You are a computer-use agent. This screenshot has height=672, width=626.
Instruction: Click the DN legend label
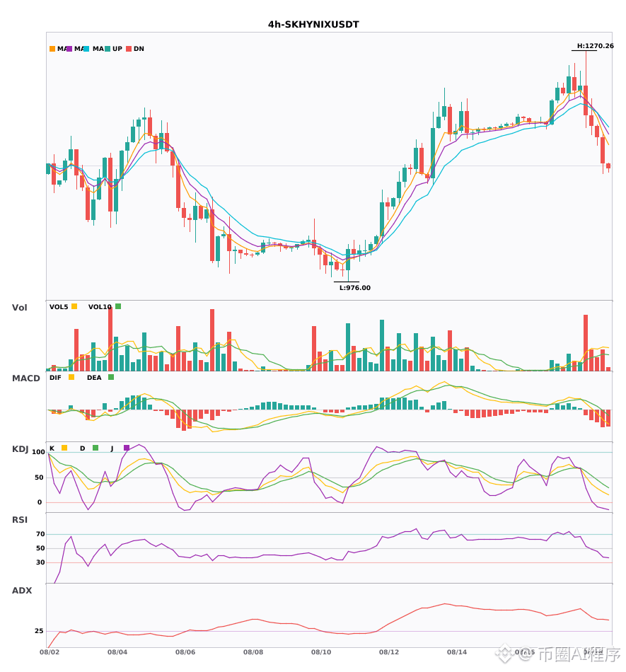click(x=139, y=49)
